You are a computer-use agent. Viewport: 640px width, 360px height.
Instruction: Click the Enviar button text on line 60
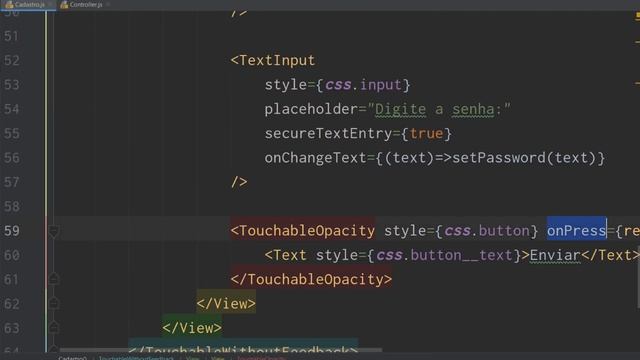(555, 256)
